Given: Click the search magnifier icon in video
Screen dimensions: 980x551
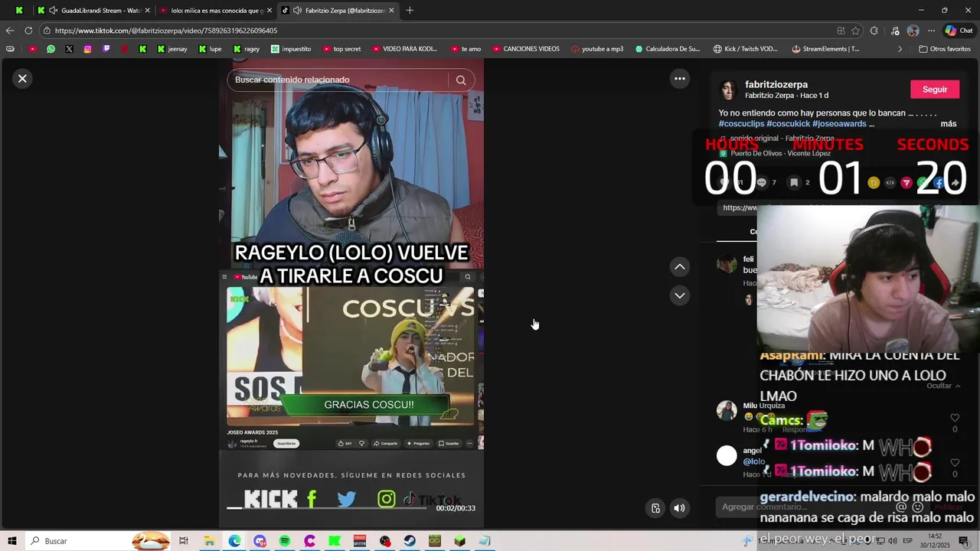Looking at the screenshot, I should (x=461, y=80).
